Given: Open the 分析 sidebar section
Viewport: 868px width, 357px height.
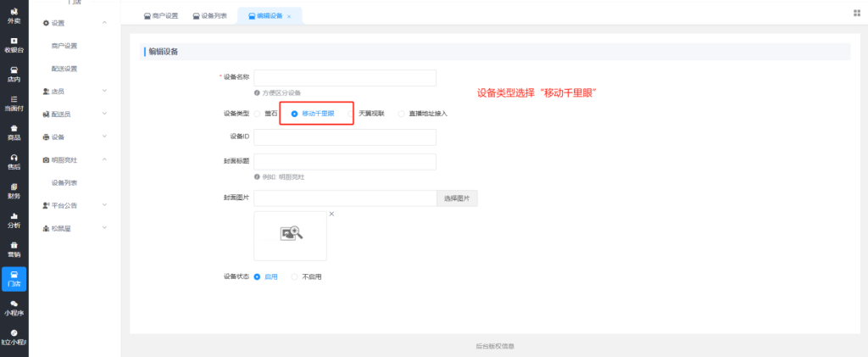Looking at the screenshot, I should click(x=14, y=220).
